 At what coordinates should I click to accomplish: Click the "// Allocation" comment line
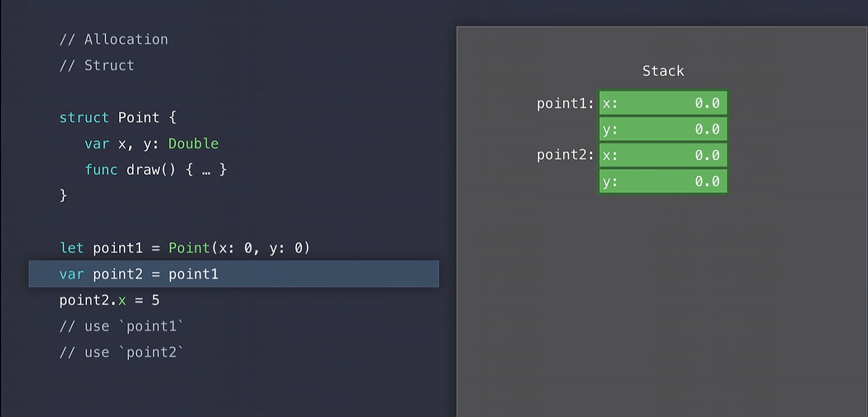coord(113,39)
